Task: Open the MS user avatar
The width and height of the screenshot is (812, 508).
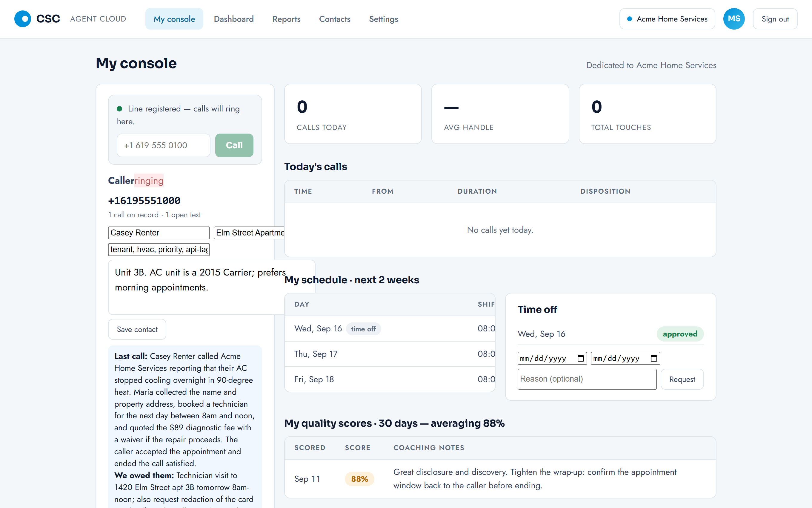Action: click(733, 19)
